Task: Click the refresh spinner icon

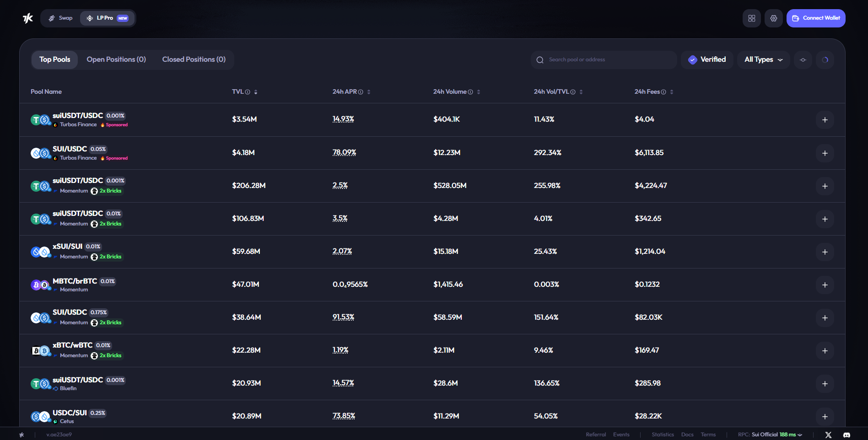Action: 825,60
